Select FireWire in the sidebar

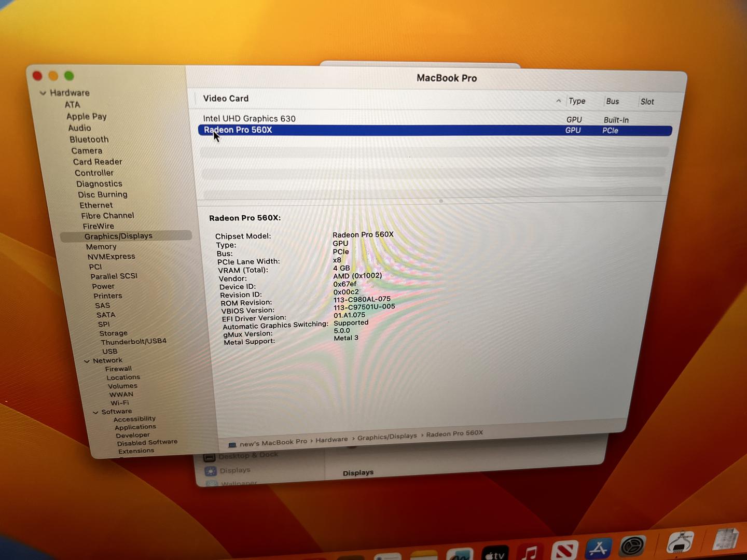point(98,226)
